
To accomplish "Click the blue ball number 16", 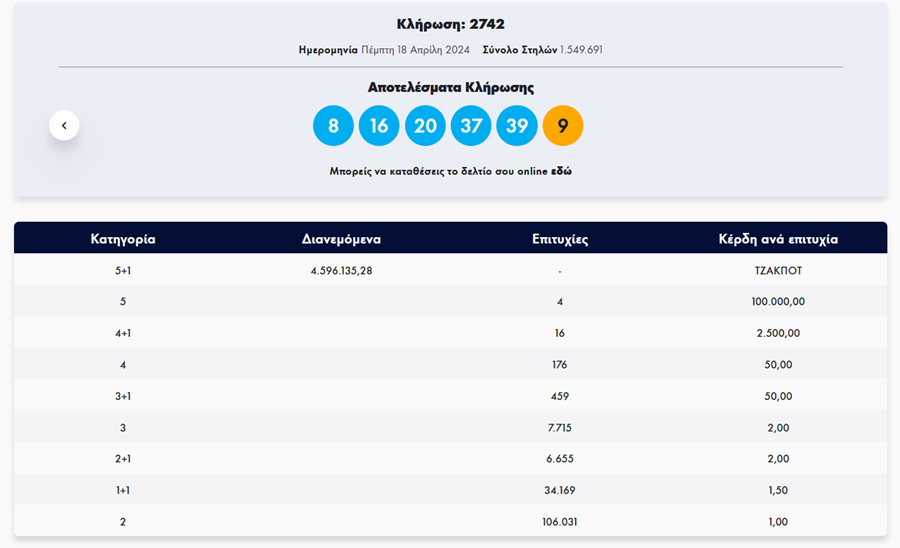I will (x=379, y=126).
